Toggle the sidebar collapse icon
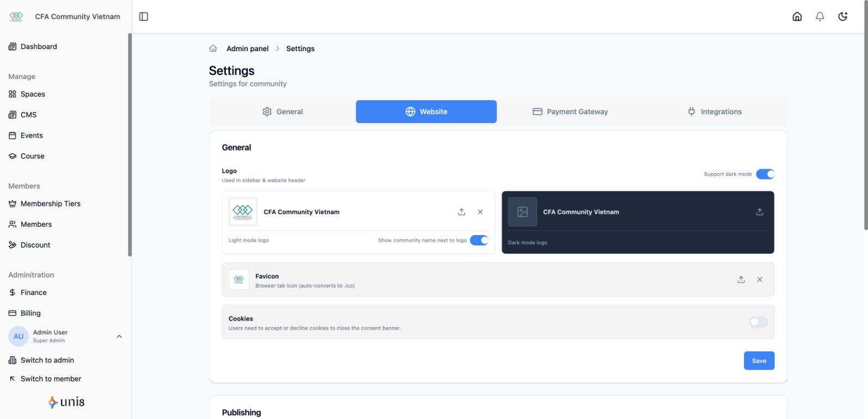The height and width of the screenshot is (419, 868). point(144,16)
